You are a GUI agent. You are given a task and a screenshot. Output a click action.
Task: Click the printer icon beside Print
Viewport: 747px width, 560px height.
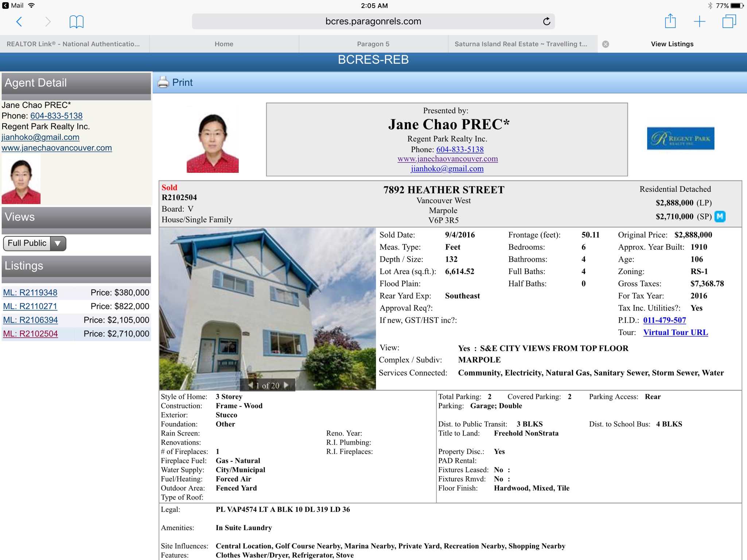click(x=163, y=82)
